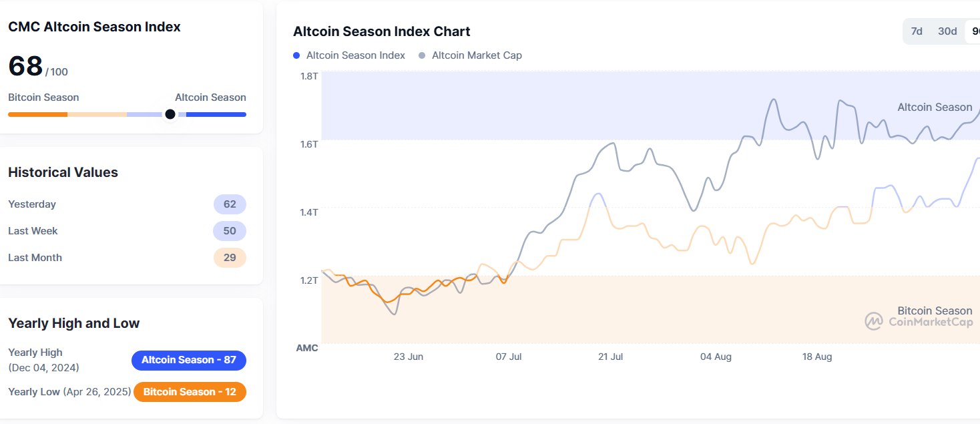980x424 pixels.
Task: Switch chart range to 7d
Action: point(917,31)
